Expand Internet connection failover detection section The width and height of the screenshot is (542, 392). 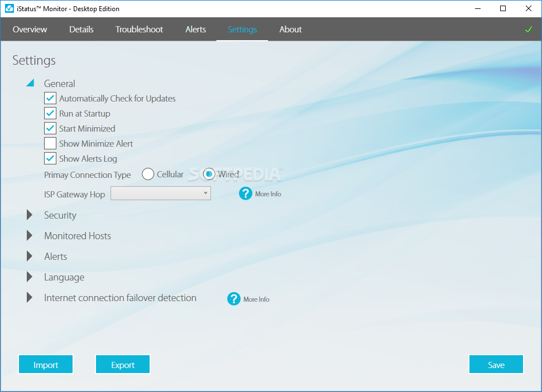pyautogui.click(x=30, y=298)
